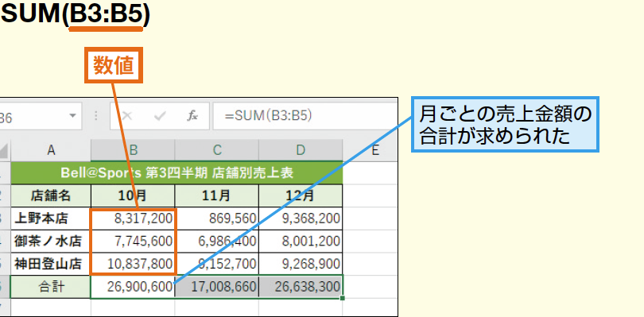Select the 10月 header cell

[133, 196]
